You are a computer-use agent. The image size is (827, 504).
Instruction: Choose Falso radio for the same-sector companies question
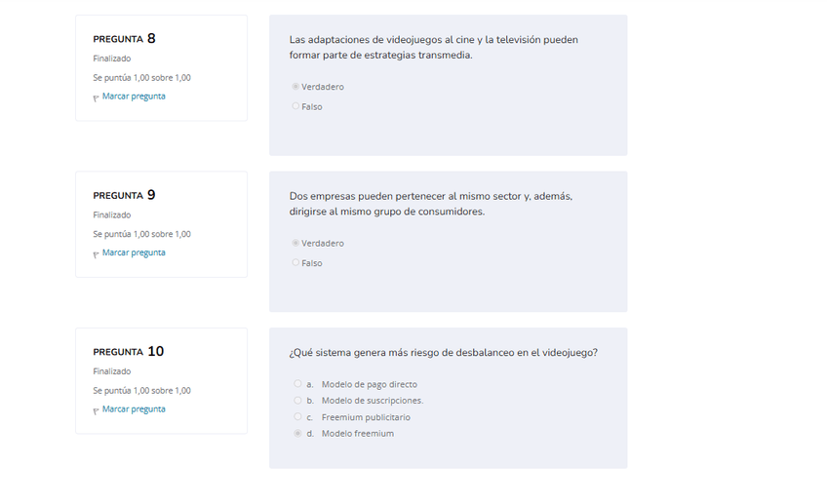click(295, 263)
